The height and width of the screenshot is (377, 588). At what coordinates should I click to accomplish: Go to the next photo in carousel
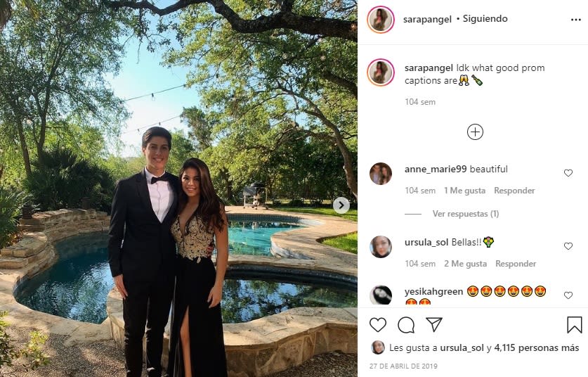341,205
